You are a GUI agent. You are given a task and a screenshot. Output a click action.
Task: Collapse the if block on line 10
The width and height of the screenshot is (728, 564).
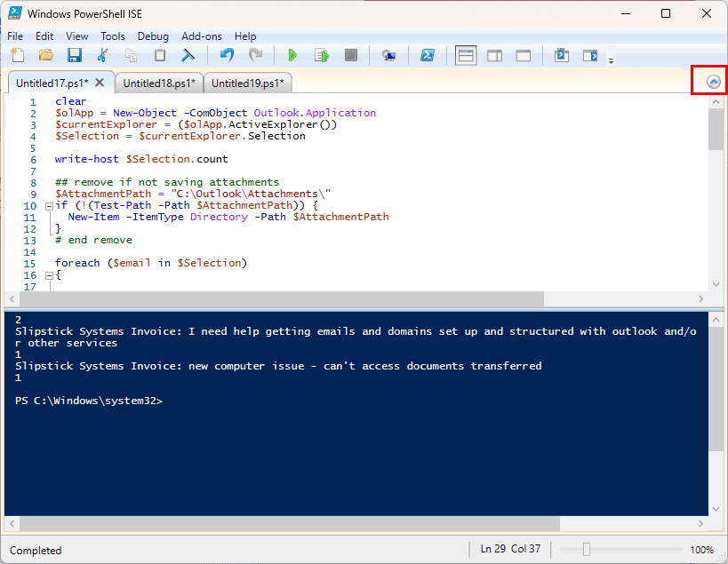click(x=49, y=206)
